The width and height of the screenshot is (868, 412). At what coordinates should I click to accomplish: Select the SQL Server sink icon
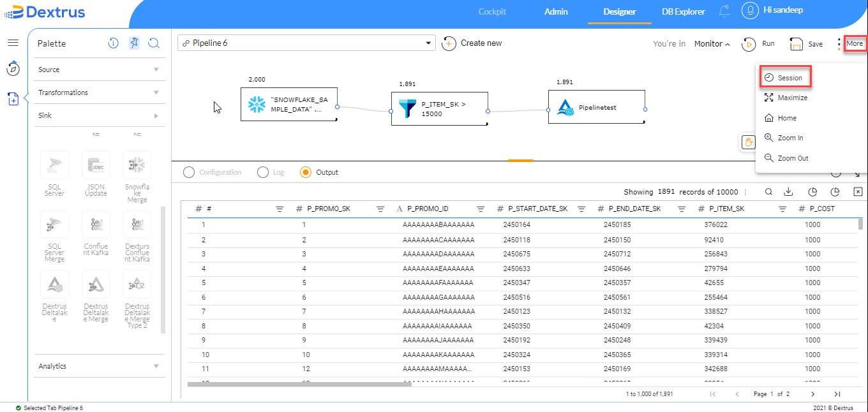[x=54, y=165]
